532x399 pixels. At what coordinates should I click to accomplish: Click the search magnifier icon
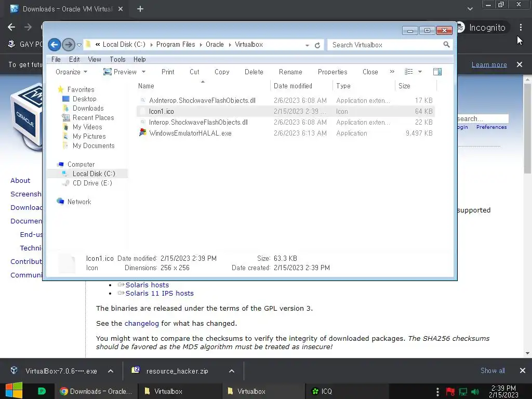click(x=446, y=45)
